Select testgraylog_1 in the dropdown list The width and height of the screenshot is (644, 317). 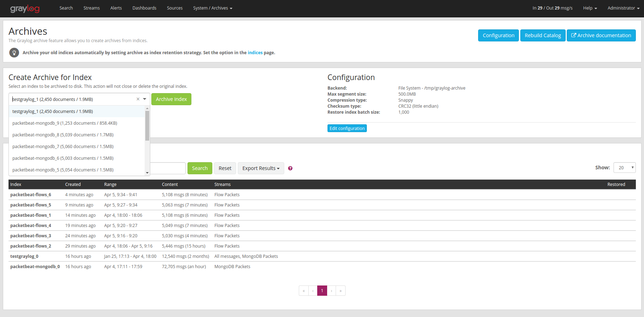pyautogui.click(x=77, y=111)
